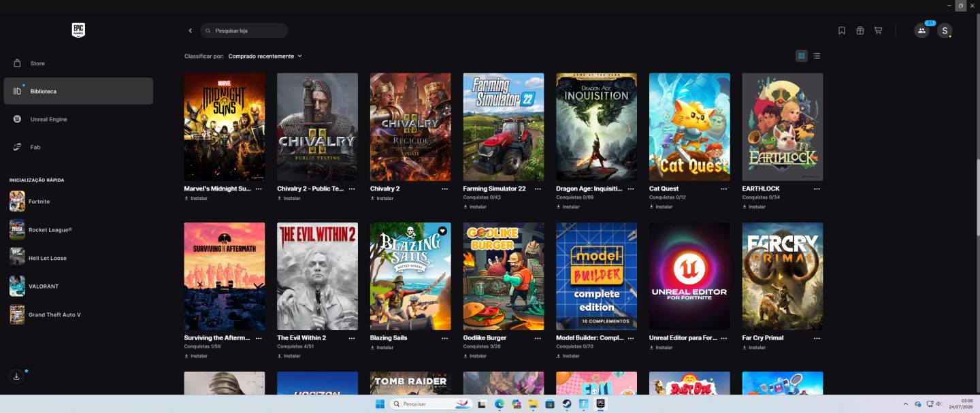The width and height of the screenshot is (980, 413).
Task: Install Cat Quest
Action: tap(661, 207)
